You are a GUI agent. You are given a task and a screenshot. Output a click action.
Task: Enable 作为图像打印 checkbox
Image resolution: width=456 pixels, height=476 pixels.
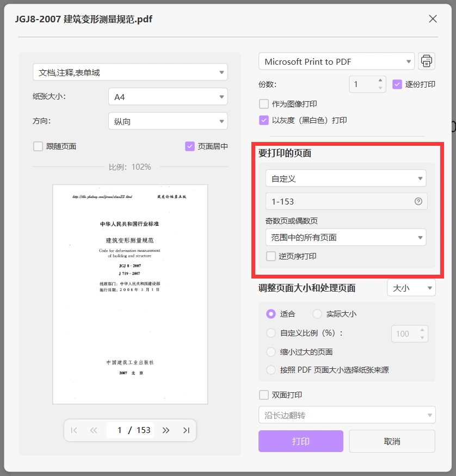pos(264,104)
